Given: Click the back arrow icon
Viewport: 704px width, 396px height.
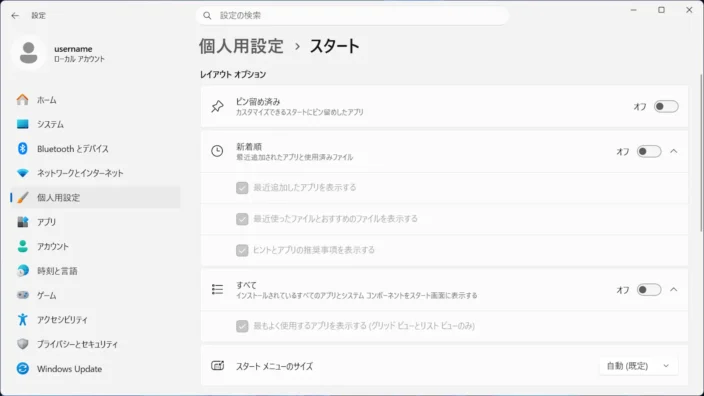Looking at the screenshot, I should (x=15, y=16).
